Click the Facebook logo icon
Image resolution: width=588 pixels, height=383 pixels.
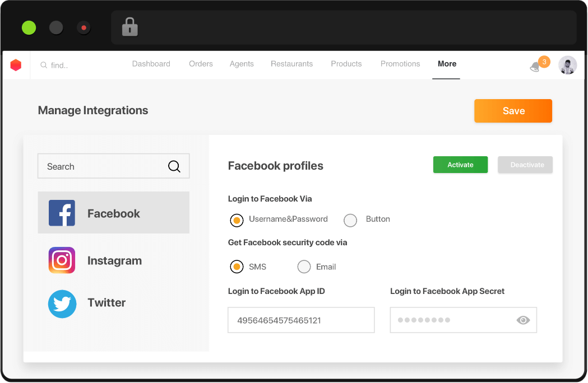62,213
